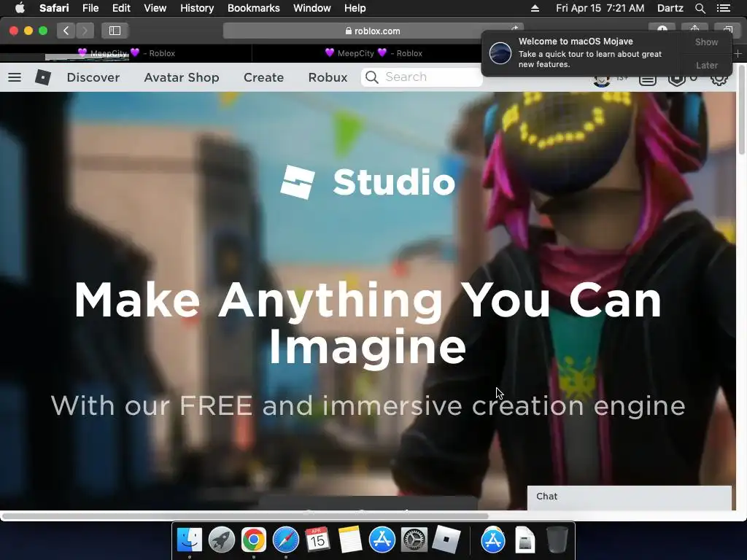
Task: Open Spotlight search in the menu bar
Action: click(700, 8)
